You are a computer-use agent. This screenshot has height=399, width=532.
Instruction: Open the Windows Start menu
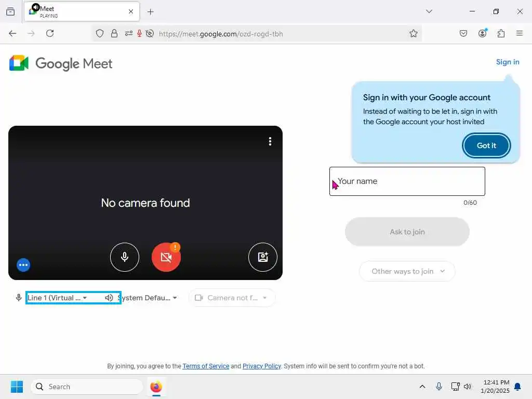pyautogui.click(x=17, y=387)
